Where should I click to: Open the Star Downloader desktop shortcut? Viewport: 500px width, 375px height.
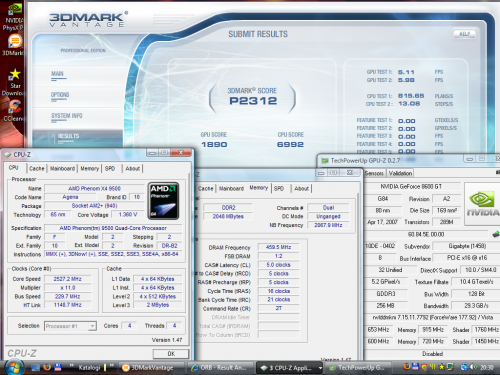[14, 82]
